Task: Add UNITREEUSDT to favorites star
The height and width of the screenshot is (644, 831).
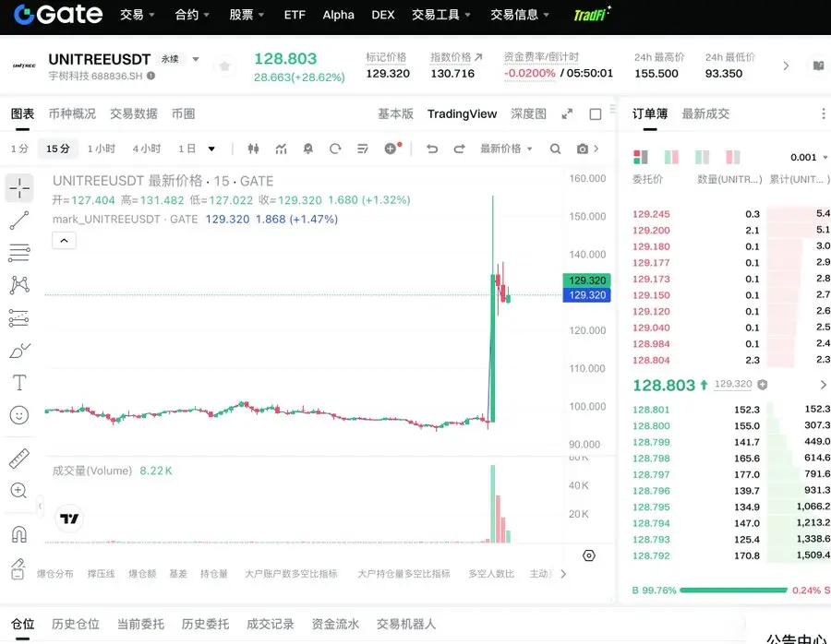Action: 224,66
